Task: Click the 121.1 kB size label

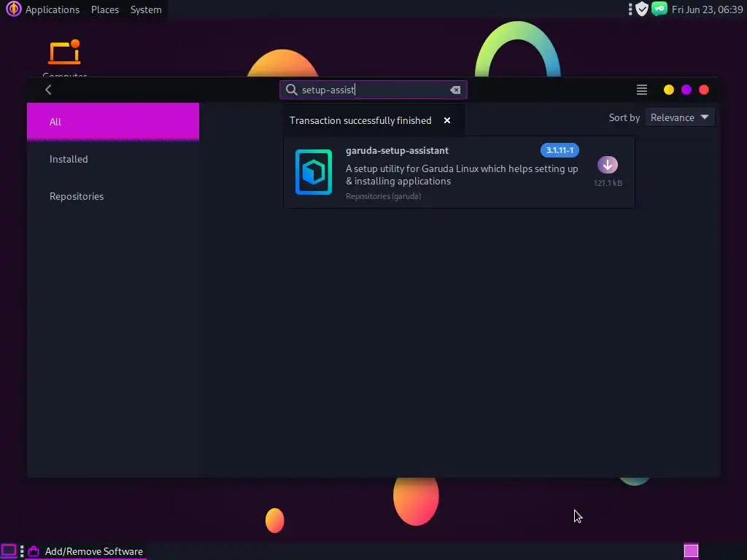Action: click(608, 183)
